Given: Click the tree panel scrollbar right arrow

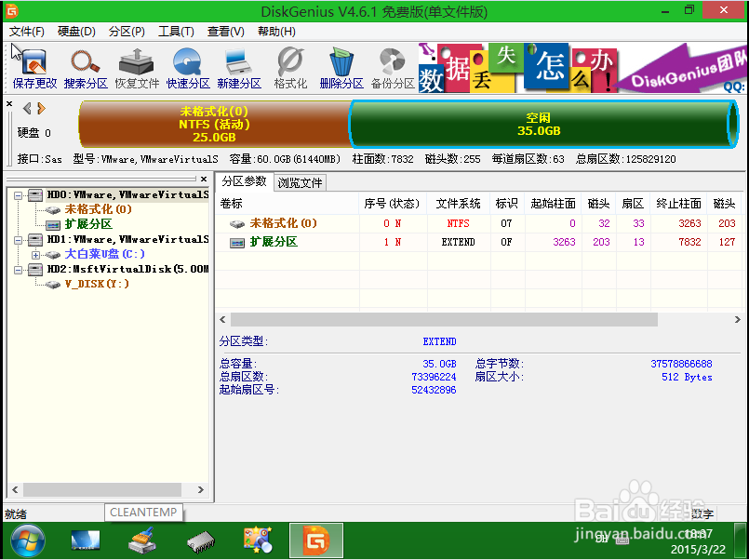Looking at the screenshot, I should click(201, 490).
